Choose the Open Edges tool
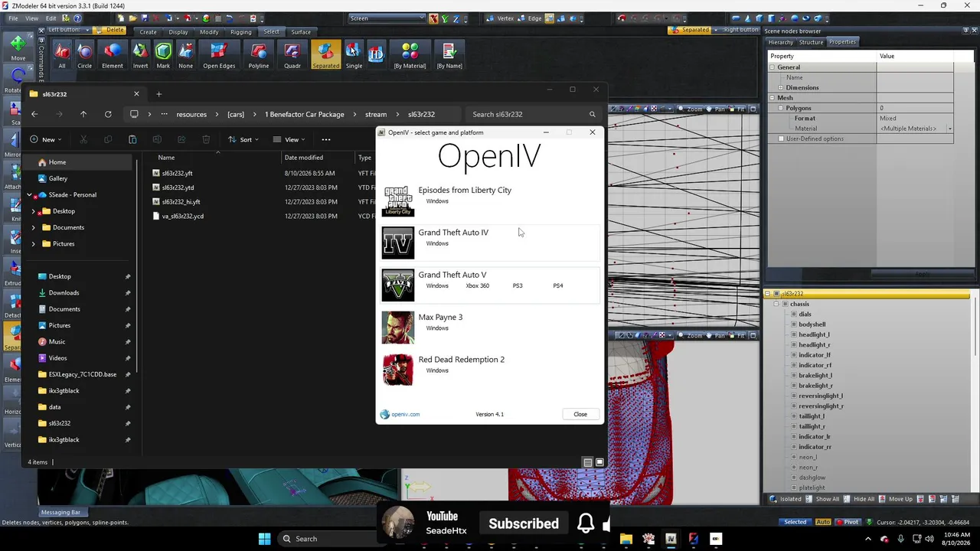The width and height of the screenshot is (980, 551). (x=219, y=56)
